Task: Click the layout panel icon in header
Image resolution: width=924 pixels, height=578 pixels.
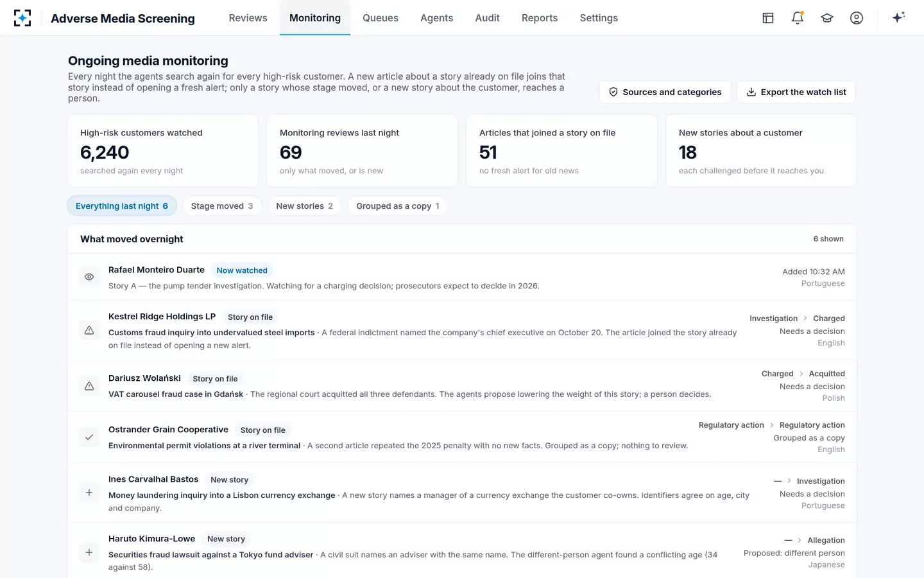Action: click(768, 18)
